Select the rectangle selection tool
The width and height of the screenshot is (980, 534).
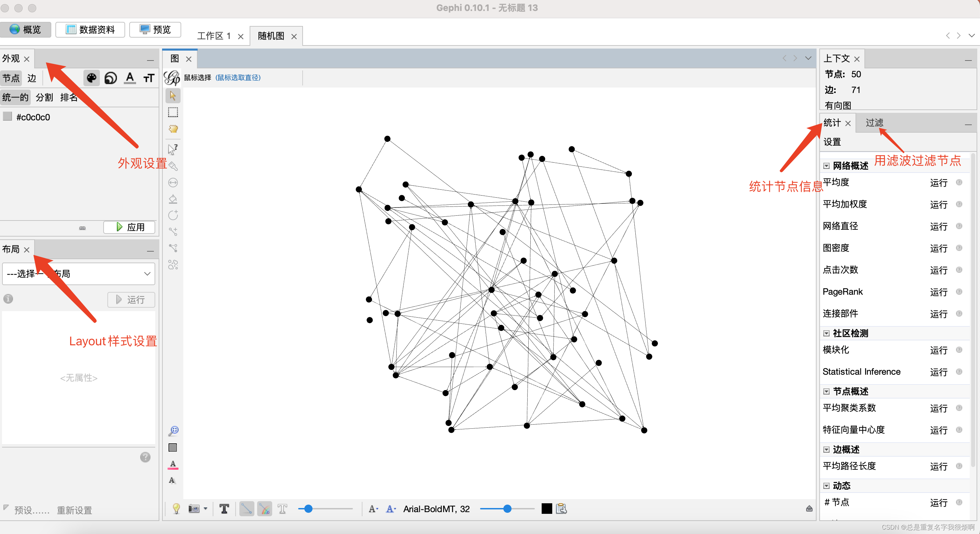coord(173,112)
